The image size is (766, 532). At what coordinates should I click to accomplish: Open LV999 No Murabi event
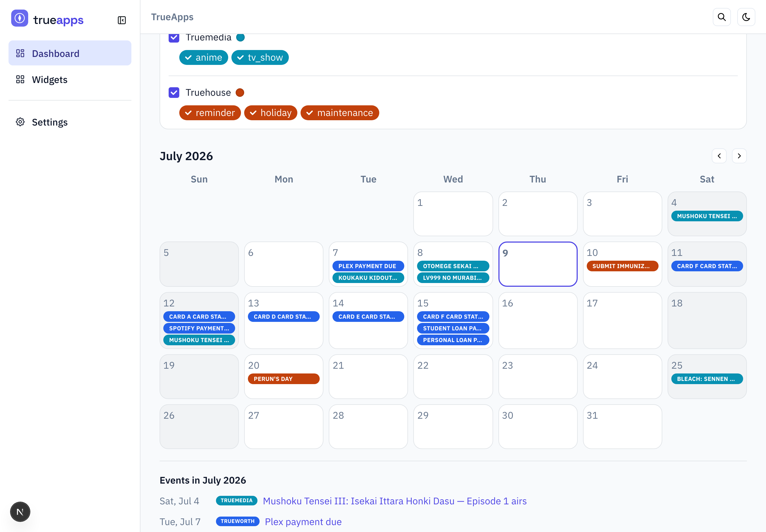(x=453, y=278)
